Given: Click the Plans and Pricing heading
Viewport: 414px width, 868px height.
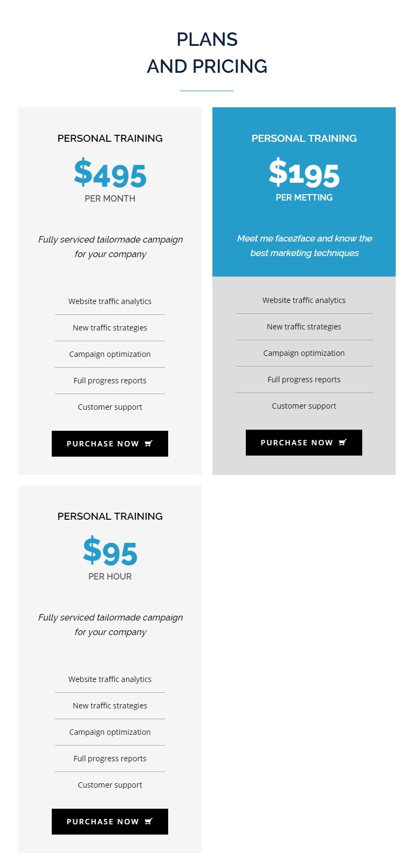Looking at the screenshot, I should click(207, 53).
